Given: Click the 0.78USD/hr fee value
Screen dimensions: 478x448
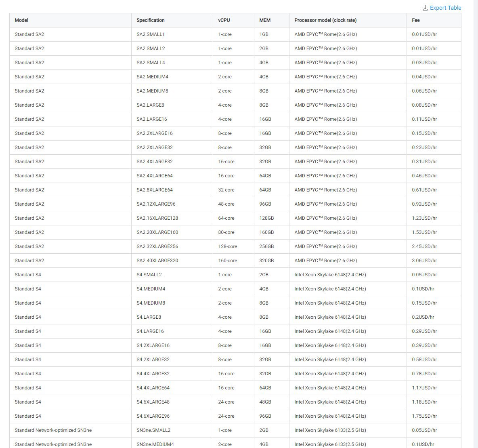Looking at the screenshot, I should (x=424, y=374).
